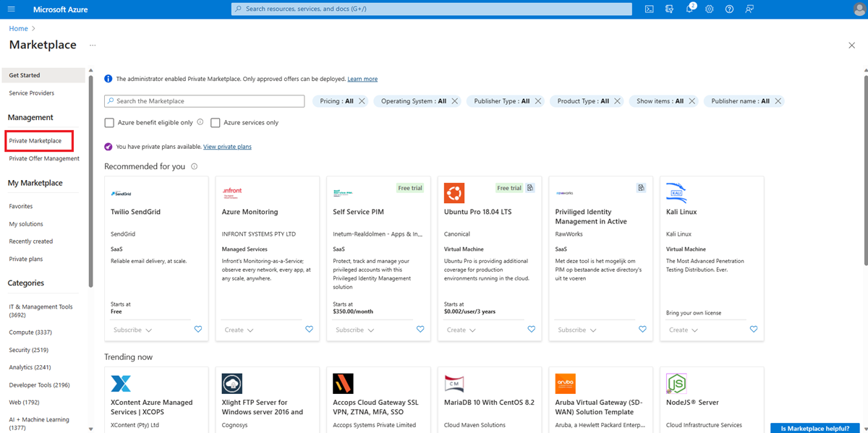Expand the Create dropdown for Azure Monitoring
Viewport: 868px width, 433px height.
click(x=239, y=330)
